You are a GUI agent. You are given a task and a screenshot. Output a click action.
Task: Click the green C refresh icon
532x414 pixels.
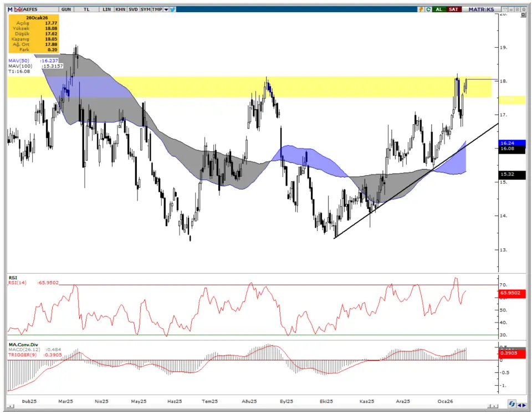tap(427, 9)
